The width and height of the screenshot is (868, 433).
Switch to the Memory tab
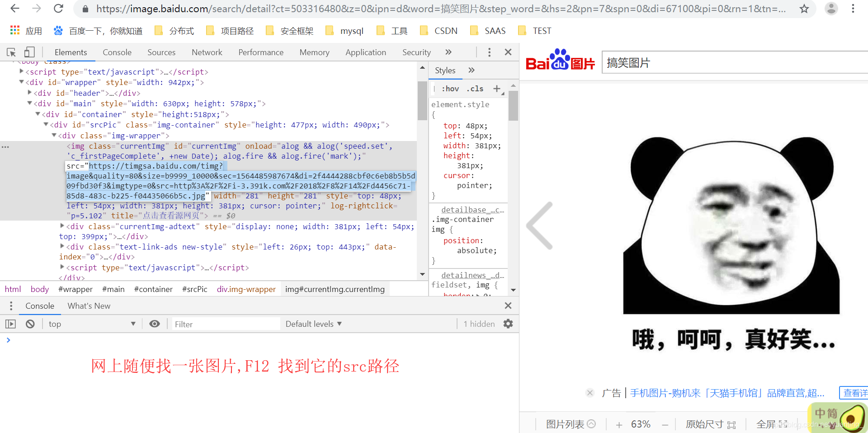pyautogui.click(x=314, y=52)
